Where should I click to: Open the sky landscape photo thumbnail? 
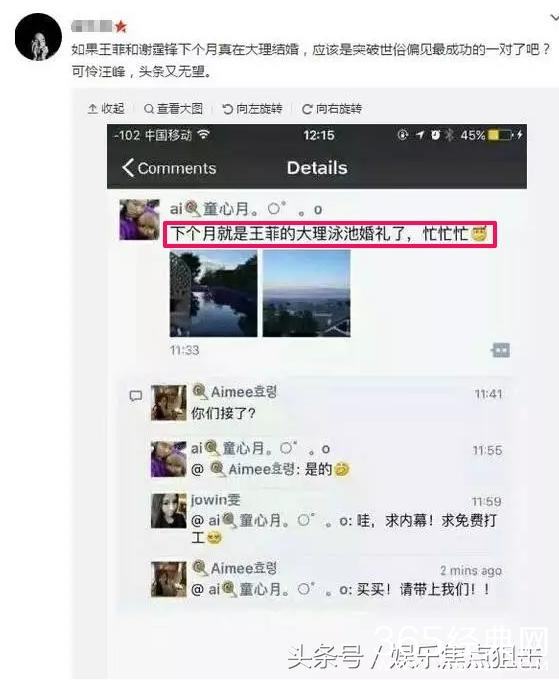307,293
